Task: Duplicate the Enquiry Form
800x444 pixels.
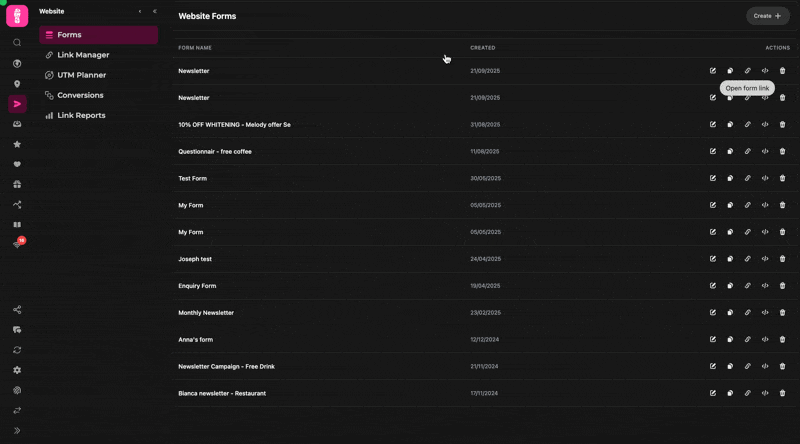Action: coord(730,286)
